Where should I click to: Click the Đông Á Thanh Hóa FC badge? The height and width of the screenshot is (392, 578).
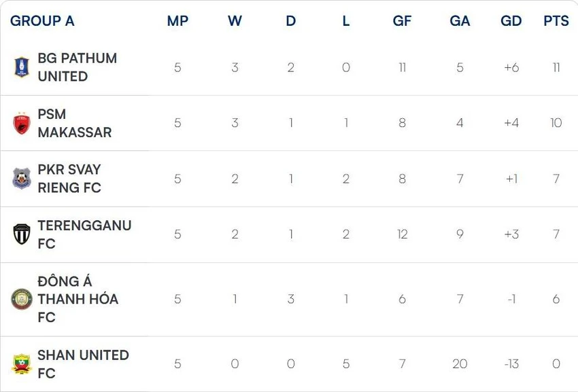pos(22,299)
